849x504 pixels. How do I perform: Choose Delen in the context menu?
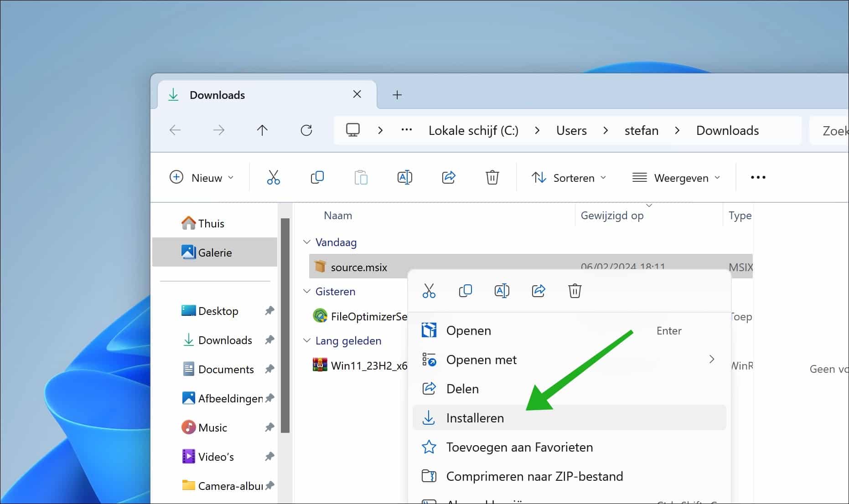pos(569,389)
